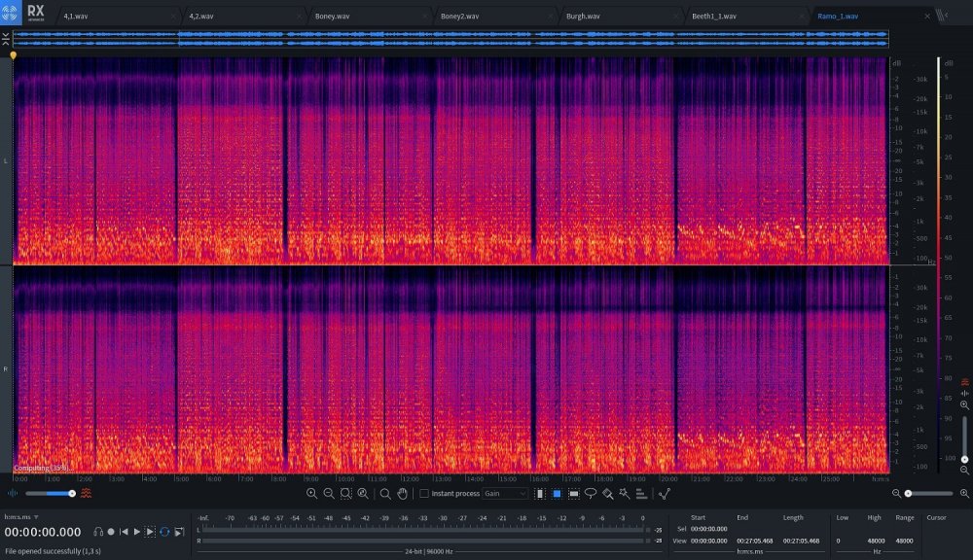The image size is (973, 560).
Task: Click the iZotope RX logo icon
Action: tap(11, 13)
